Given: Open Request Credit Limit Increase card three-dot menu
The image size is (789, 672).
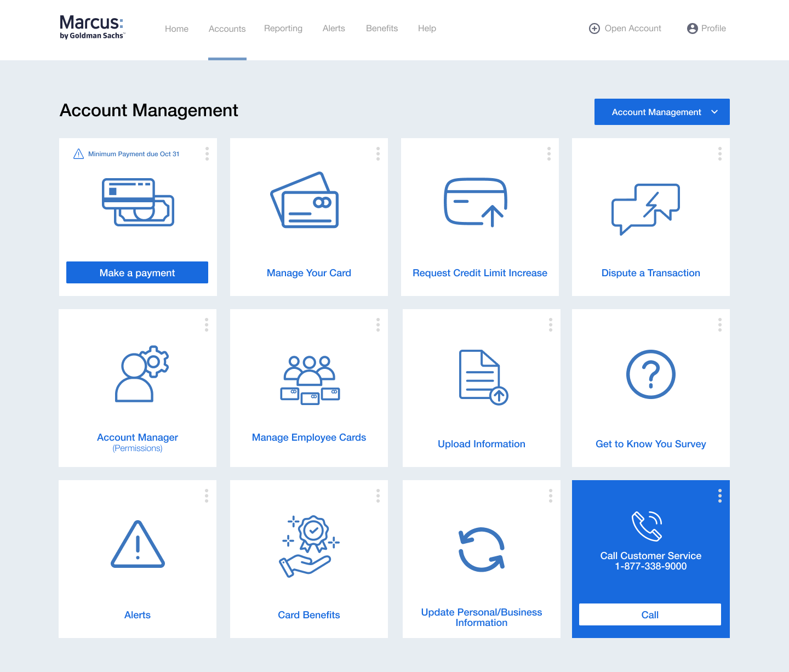Looking at the screenshot, I should coord(549,154).
